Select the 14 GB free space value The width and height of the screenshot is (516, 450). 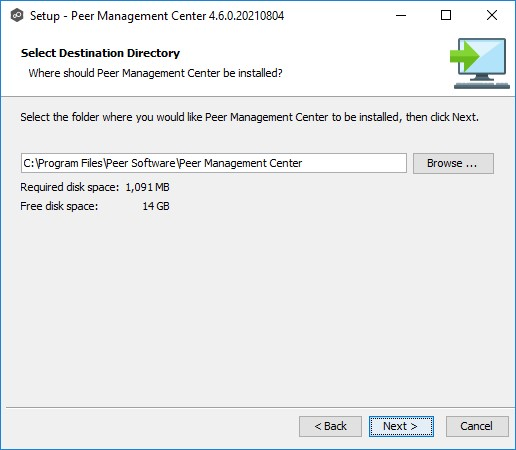point(156,206)
